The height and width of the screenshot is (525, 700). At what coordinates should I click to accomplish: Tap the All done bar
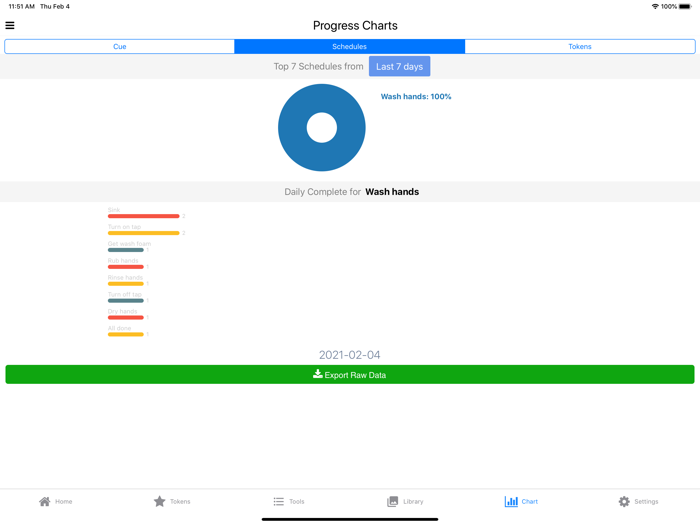point(125,334)
